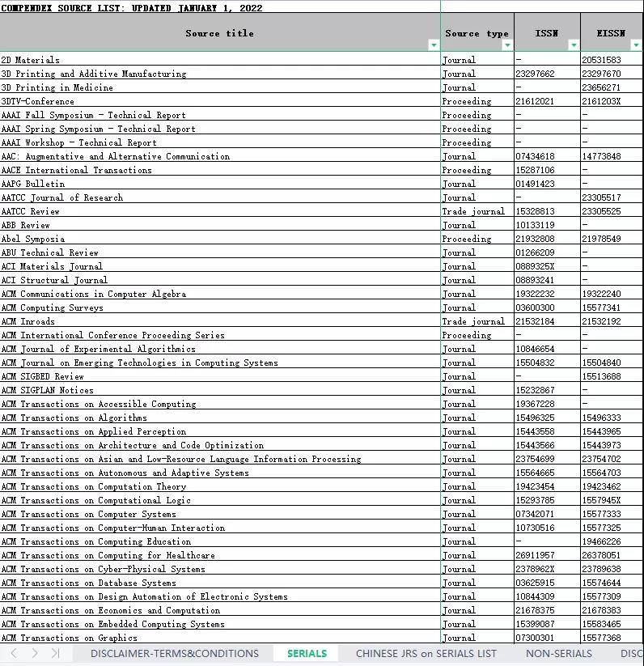Select ACM Transactions on Database Systems
The image size is (644, 666).
click(220, 583)
